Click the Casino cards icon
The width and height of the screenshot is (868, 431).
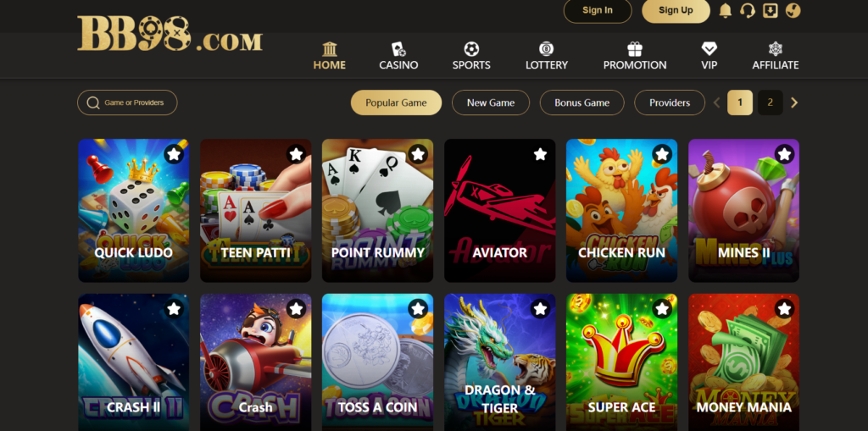pos(398,49)
